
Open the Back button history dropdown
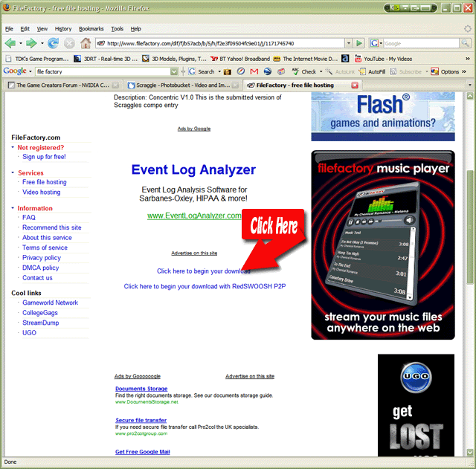[21, 43]
